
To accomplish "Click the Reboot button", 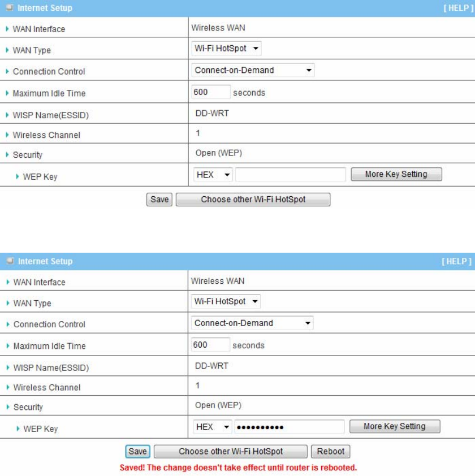I will pyautogui.click(x=331, y=452).
